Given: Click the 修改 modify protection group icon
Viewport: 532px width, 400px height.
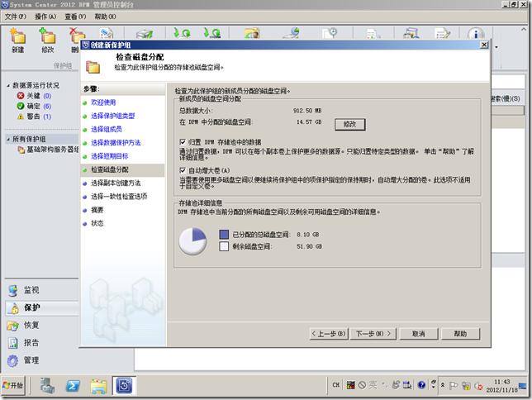Looking at the screenshot, I should click(x=48, y=40).
